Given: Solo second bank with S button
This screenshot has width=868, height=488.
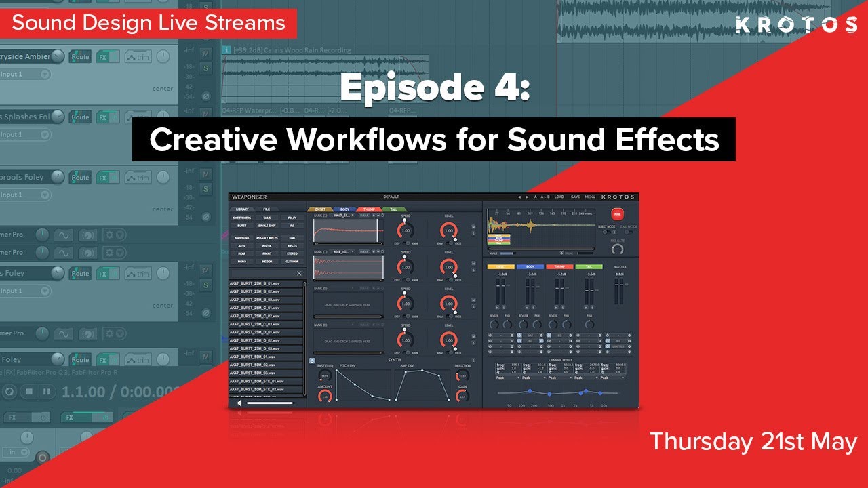Looking at the screenshot, I should tap(473, 270).
